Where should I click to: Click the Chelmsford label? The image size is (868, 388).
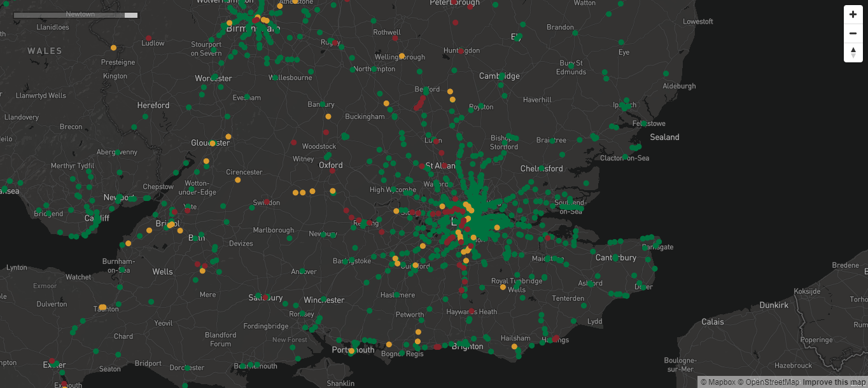(x=542, y=169)
